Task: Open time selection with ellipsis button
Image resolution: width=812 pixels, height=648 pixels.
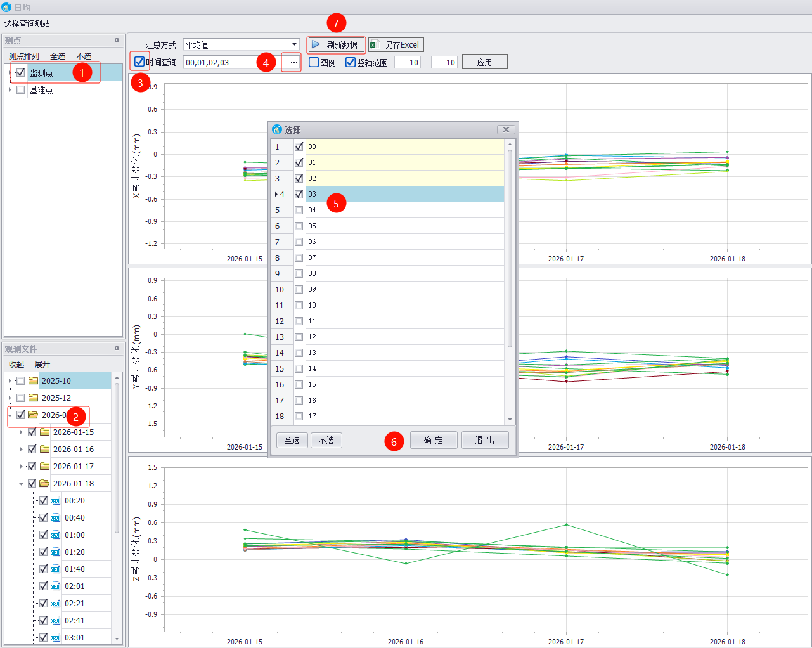Action: (293, 62)
